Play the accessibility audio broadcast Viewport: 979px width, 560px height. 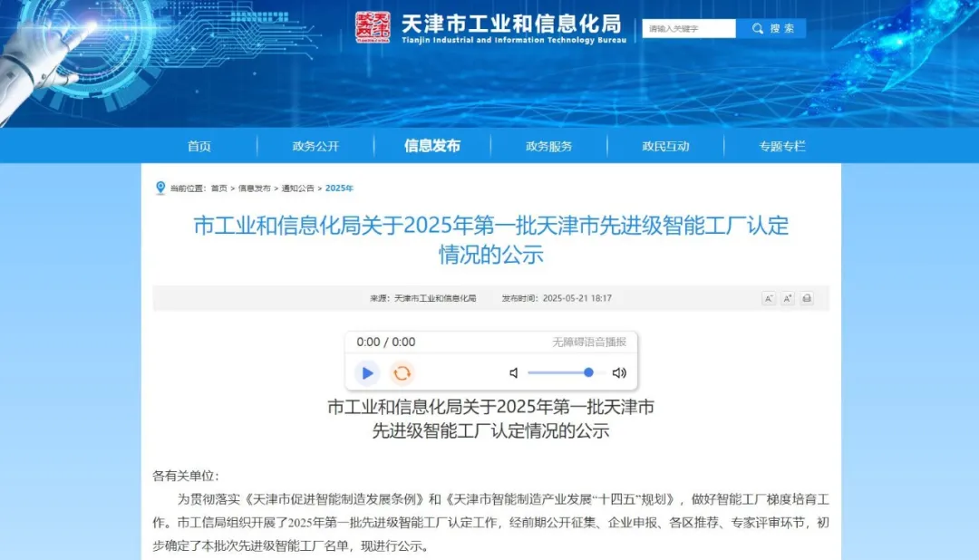[367, 372]
